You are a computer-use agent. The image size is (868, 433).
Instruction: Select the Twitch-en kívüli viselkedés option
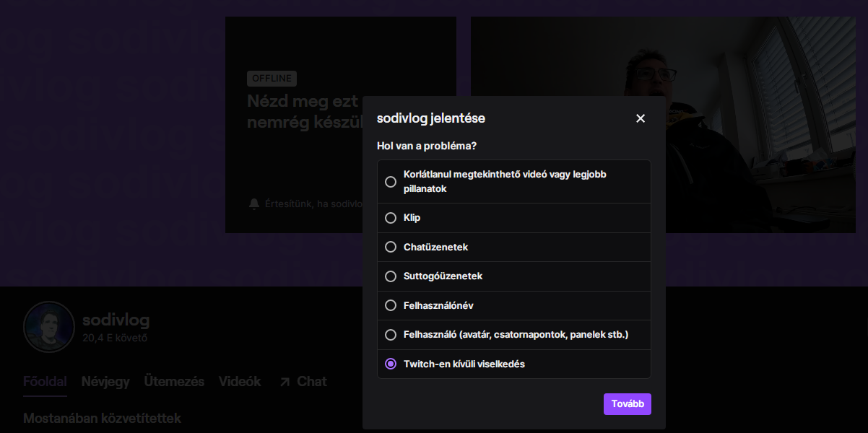(514, 364)
